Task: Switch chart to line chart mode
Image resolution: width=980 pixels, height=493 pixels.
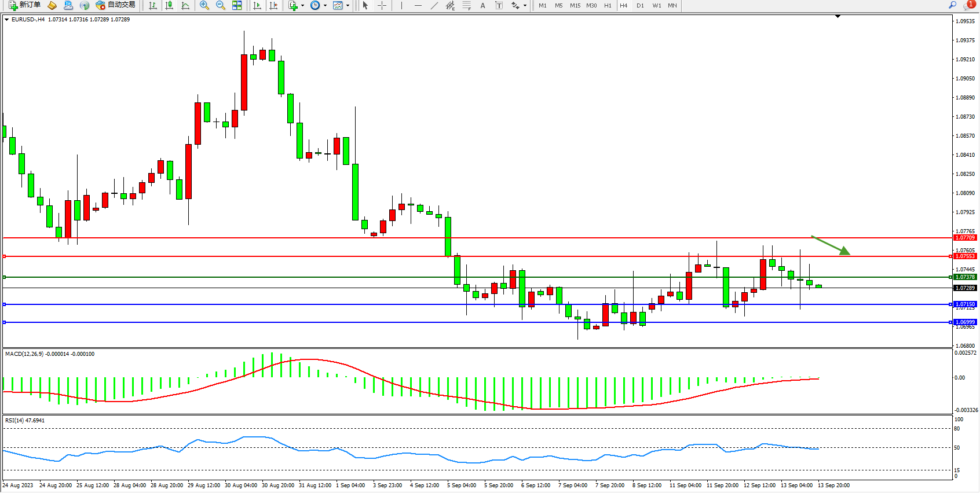Action: coord(185,5)
